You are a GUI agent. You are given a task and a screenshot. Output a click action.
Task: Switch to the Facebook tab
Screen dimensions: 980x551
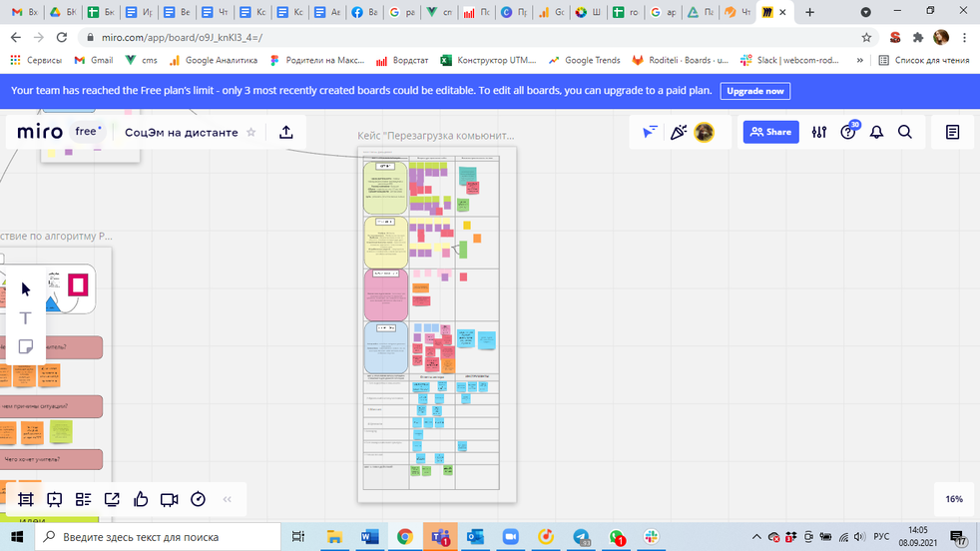[x=364, y=12]
